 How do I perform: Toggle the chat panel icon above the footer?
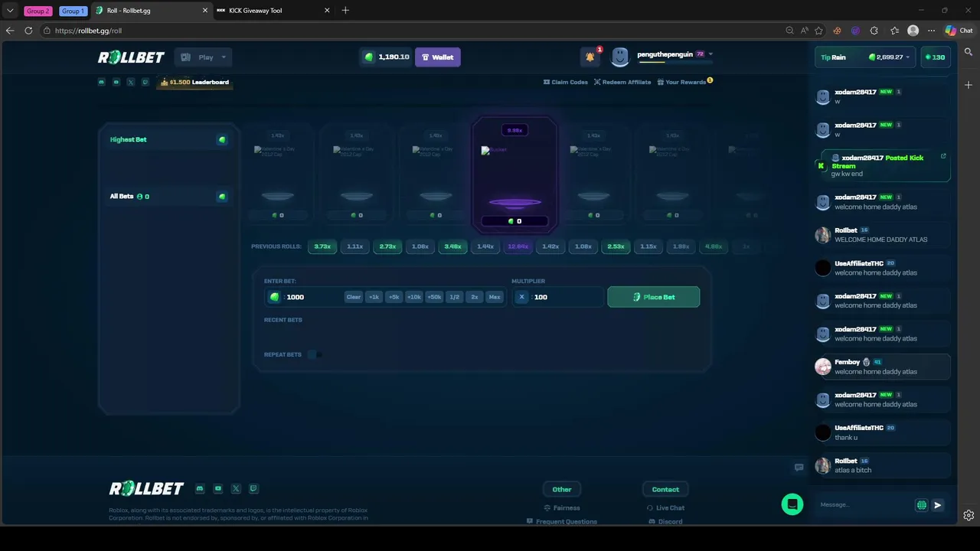point(799,468)
